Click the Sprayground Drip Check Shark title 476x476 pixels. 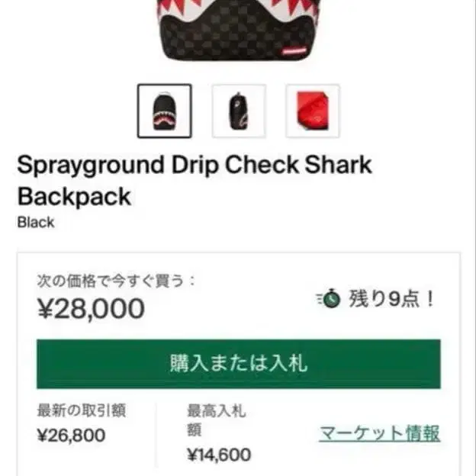pos(195,165)
